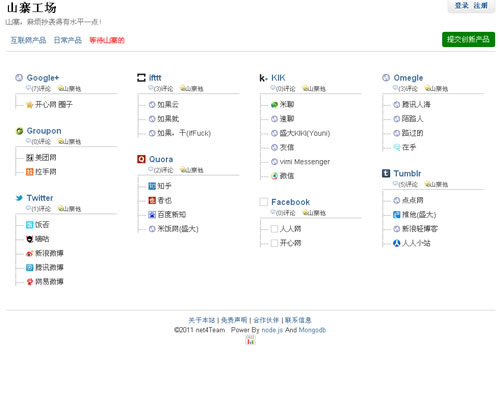Click the green 米聊 chat icon

[274, 105]
